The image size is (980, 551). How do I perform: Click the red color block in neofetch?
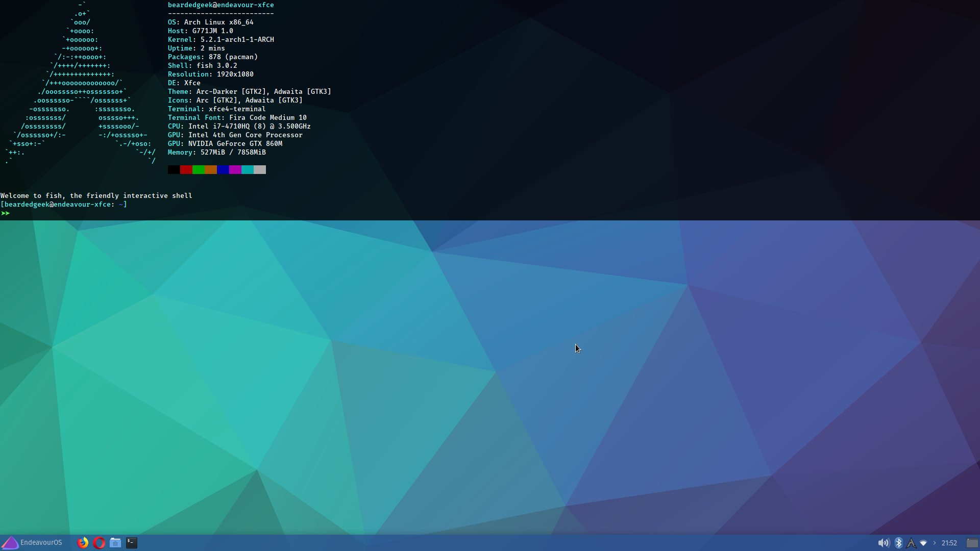click(x=186, y=169)
